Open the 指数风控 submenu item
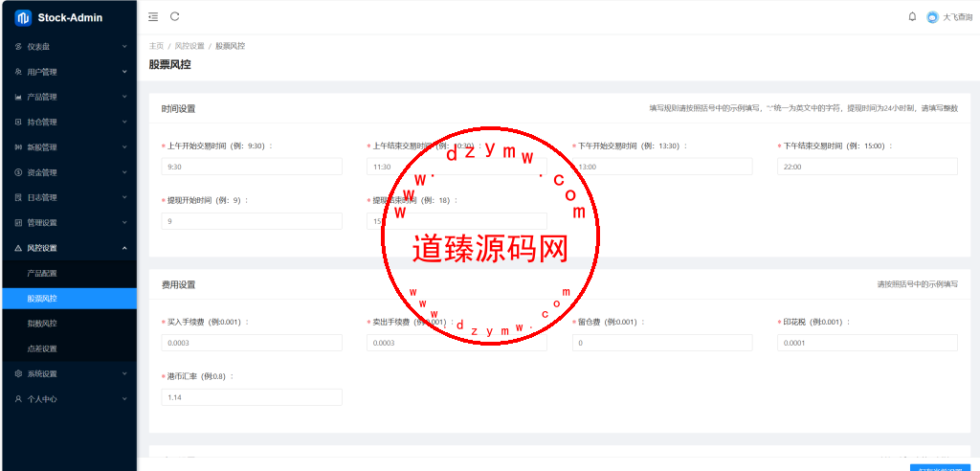Screen dimensions: 980x471 pos(68,324)
